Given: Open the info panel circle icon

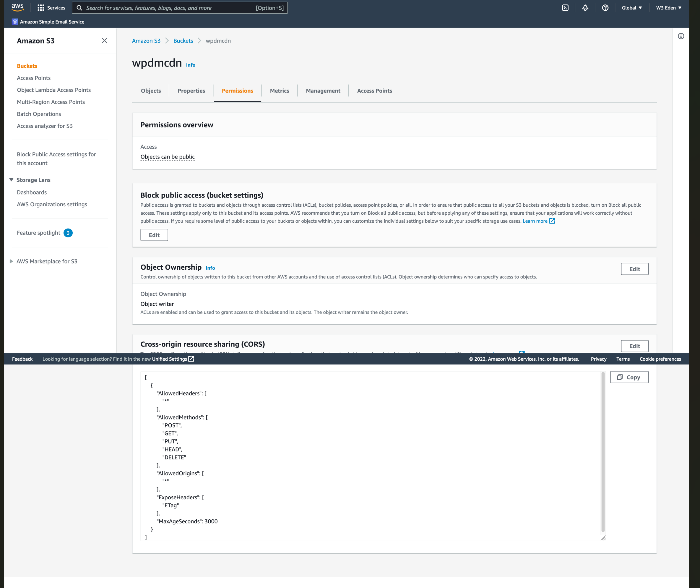Looking at the screenshot, I should pos(681,36).
